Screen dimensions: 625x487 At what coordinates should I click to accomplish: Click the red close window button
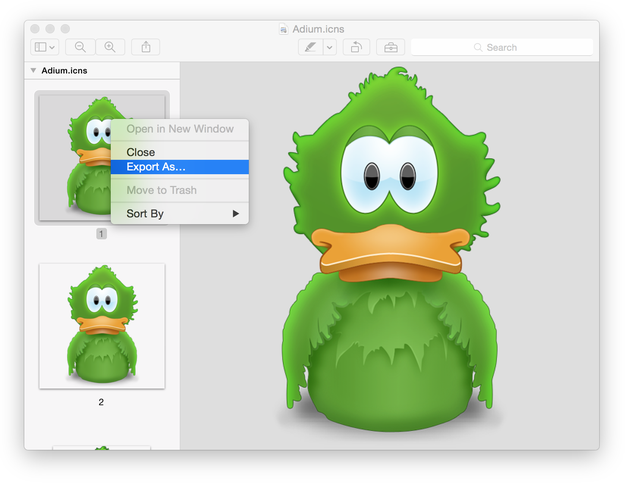coord(35,29)
